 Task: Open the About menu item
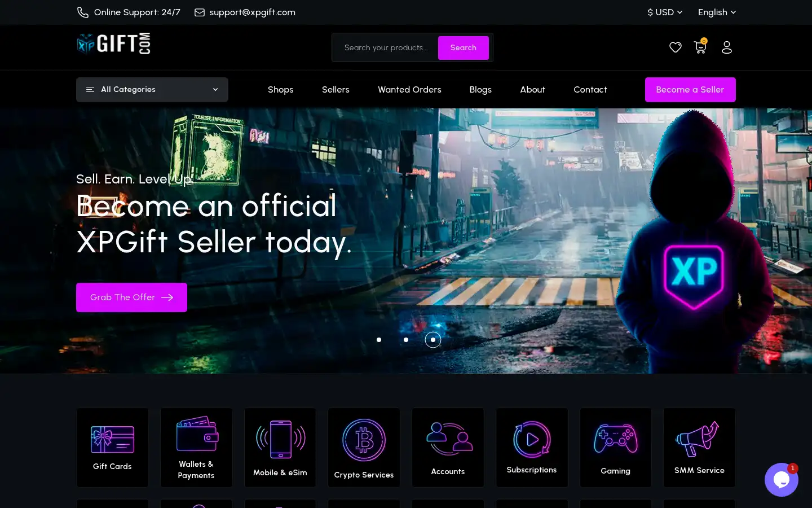[532, 90]
